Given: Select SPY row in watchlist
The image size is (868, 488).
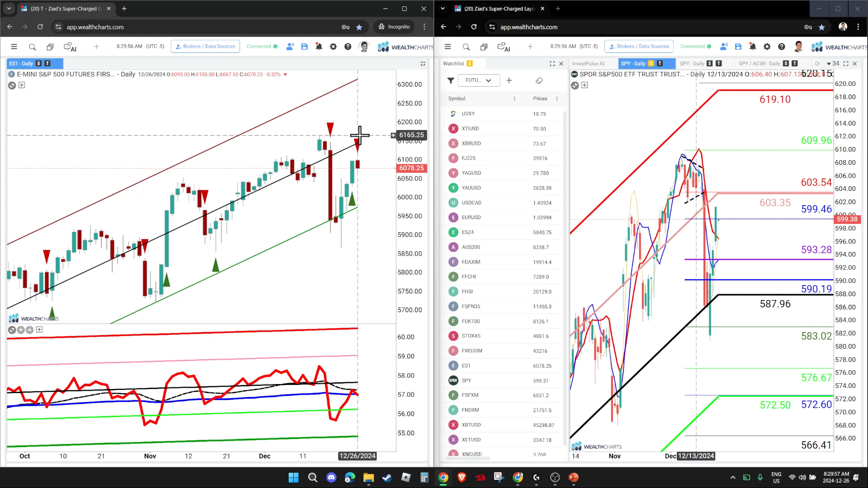Looking at the screenshot, I should click(x=502, y=380).
